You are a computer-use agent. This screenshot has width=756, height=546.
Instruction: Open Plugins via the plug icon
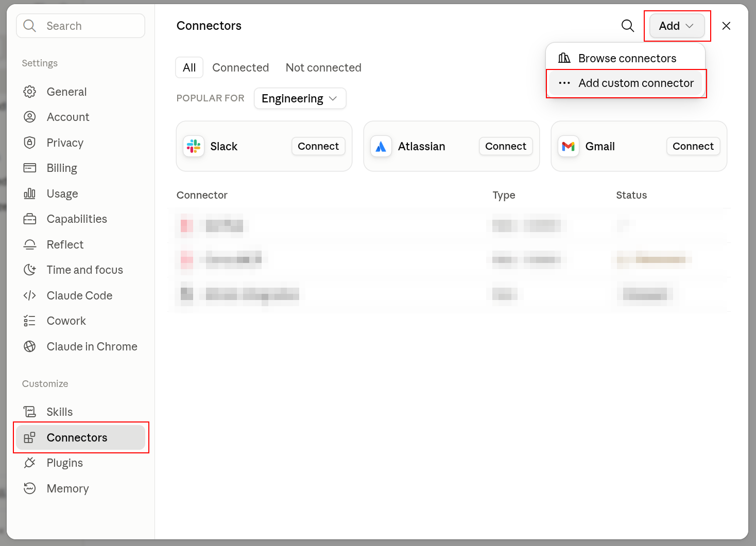coord(30,463)
